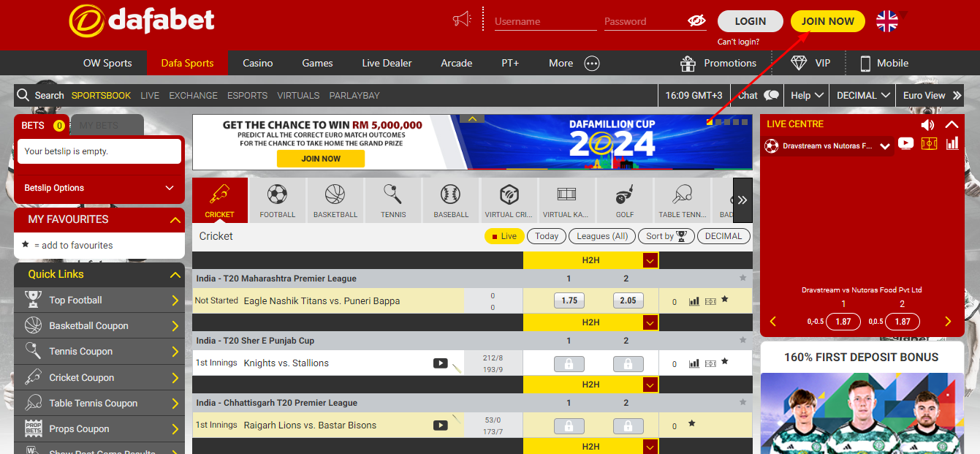Click the announcements megaphone icon
Screen dimensions: 980x454
(462, 20)
